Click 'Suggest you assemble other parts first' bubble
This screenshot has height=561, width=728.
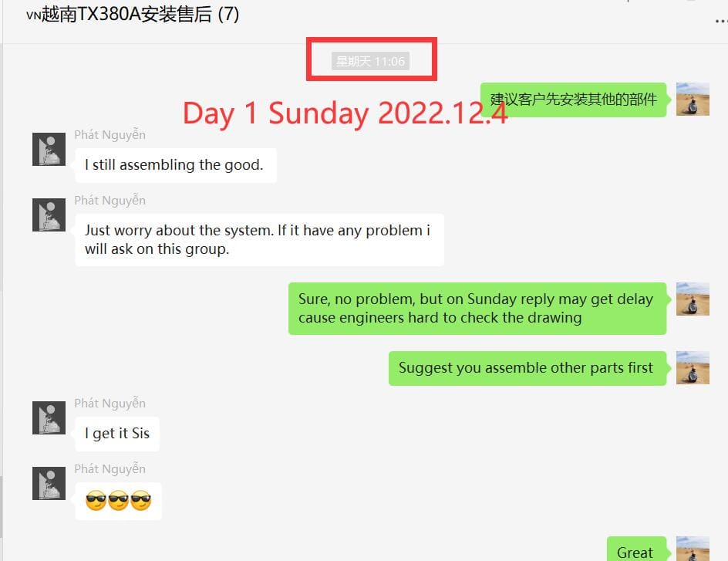(x=527, y=368)
